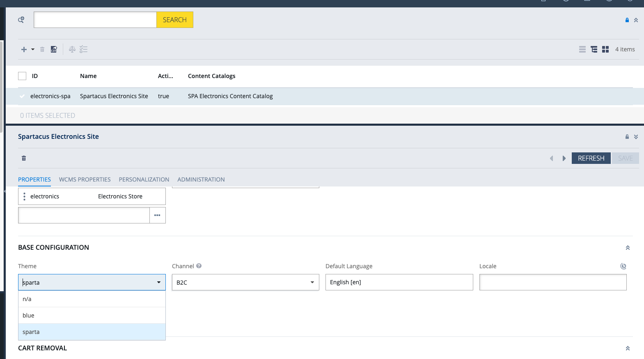Tick the select-all checkbox in table header
Screen dimensions: 644x359
tap(22, 76)
